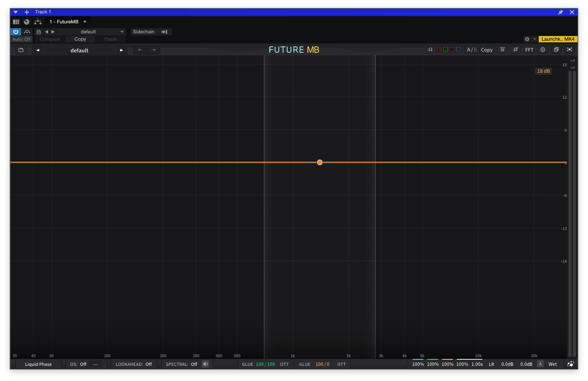Click the host Paste button
The image size is (588, 381).
(110, 39)
